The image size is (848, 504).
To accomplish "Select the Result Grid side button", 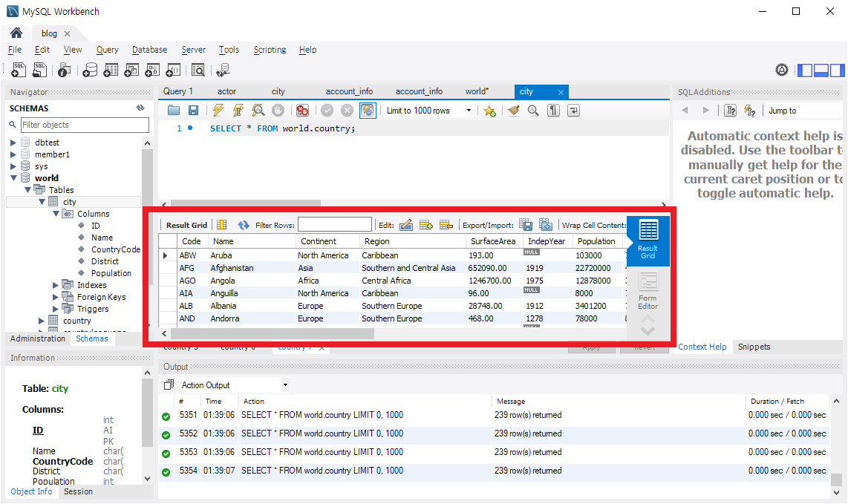I will tap(648, 240).
